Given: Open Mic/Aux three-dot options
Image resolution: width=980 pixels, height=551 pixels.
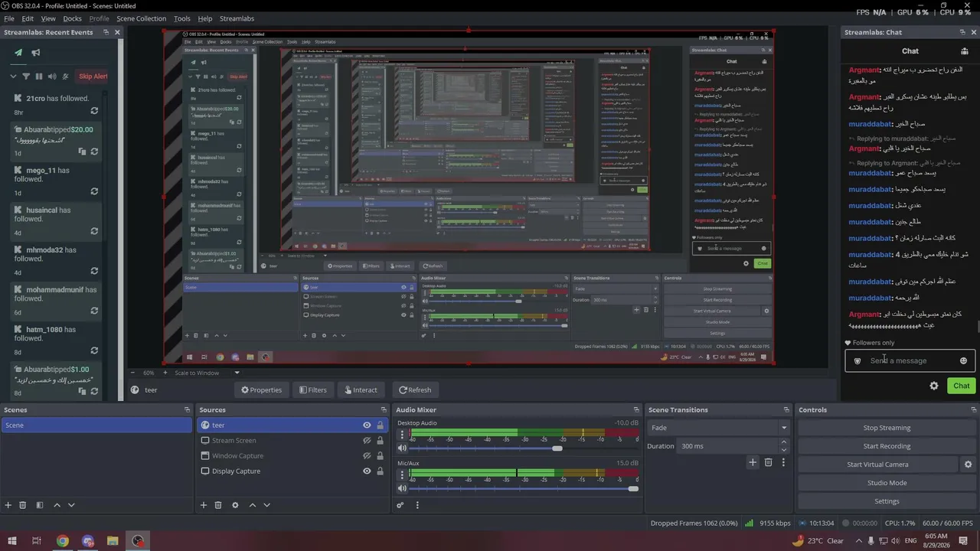Looking at the screenshot, I should coord(403,474).
